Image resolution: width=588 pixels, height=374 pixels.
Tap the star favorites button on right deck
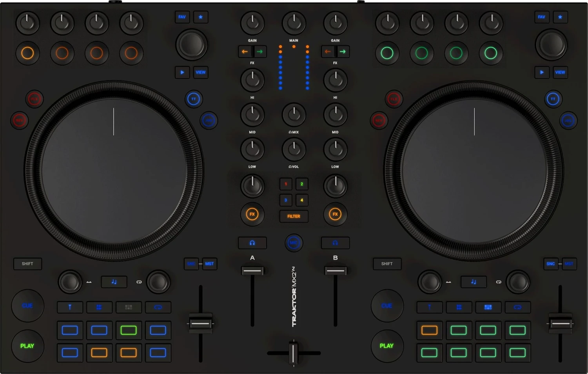coord(560,17)
